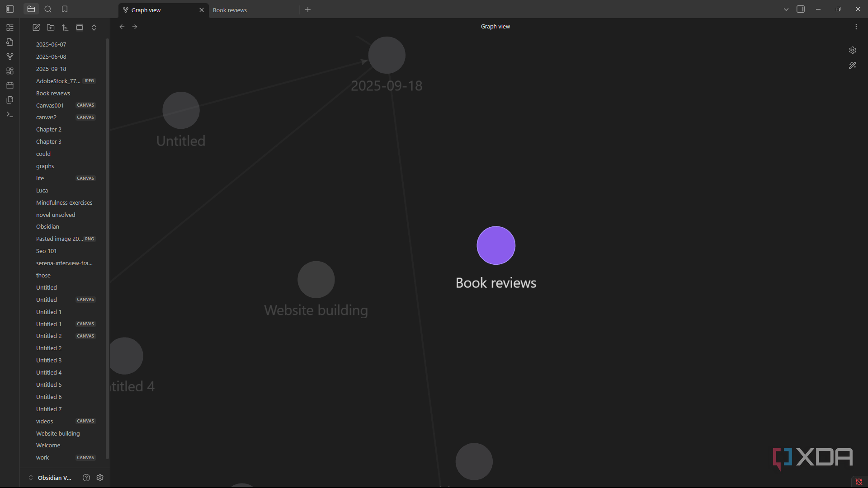Viewport: 868px width, 488px height.
Task: Click the file list vertical scrollbar
Action: [x=108, y=249]
